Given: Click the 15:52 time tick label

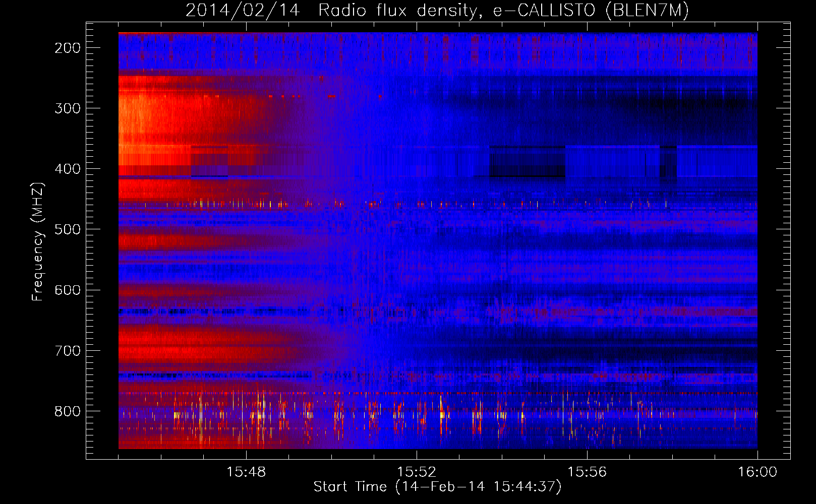Looking at the screenshot, I should 417,472.
